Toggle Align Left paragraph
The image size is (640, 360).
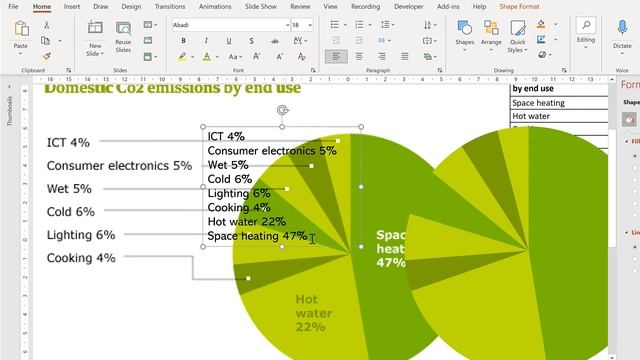pyautogui.click(x=336, y=57)
